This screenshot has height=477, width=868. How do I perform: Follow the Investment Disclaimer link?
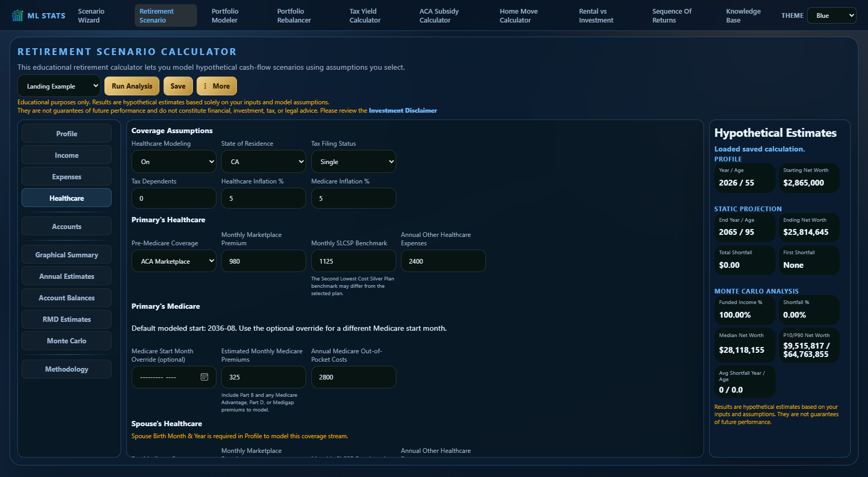click(403, 111)
